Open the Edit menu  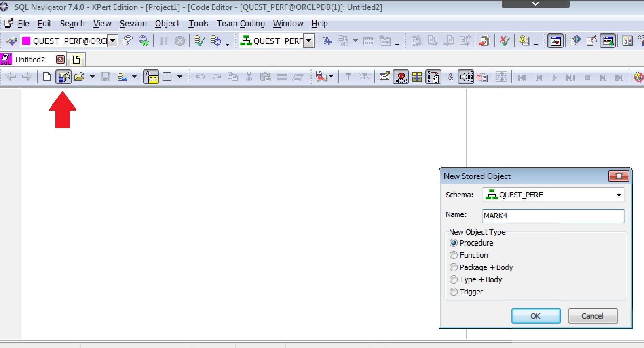pos(44,23)
